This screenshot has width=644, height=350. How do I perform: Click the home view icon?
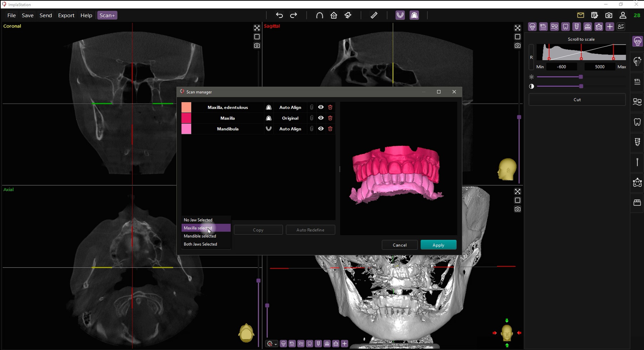pyautogui.click(x=334, y=15)
